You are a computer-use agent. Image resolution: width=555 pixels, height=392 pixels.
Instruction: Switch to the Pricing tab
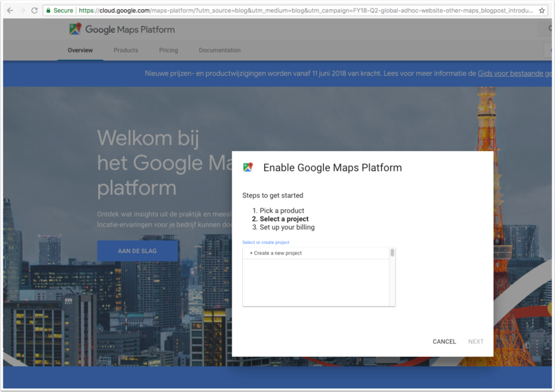tap(169, 50)
